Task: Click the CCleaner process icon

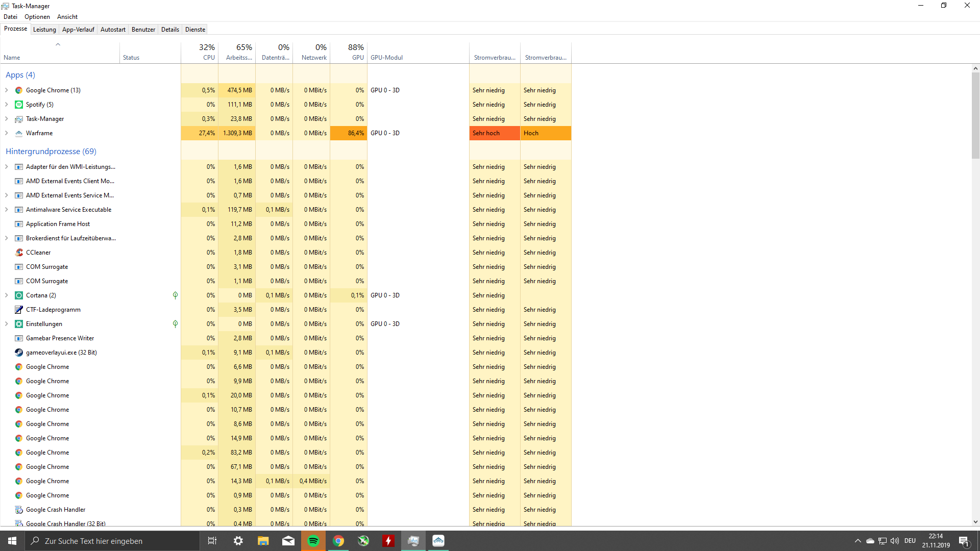Action: pyautogui.click(x=19, y=253)
